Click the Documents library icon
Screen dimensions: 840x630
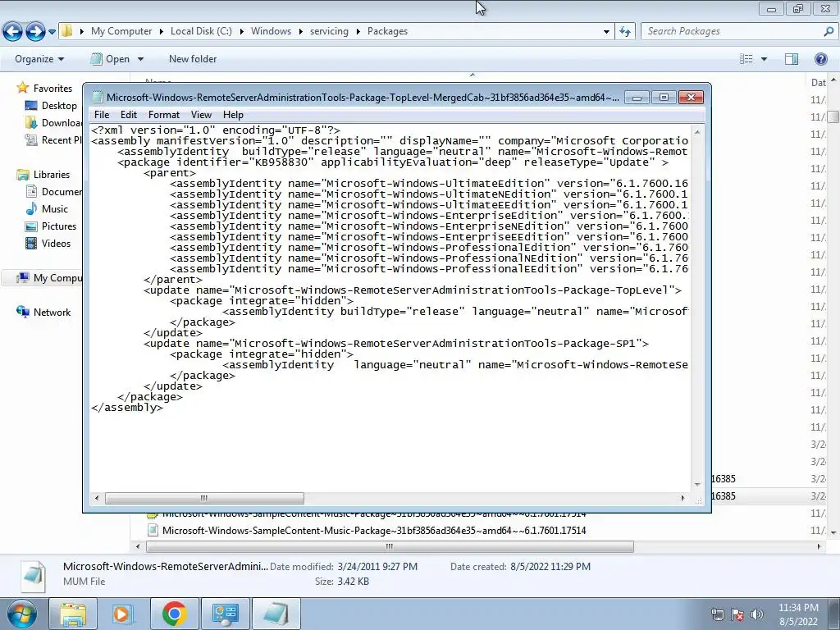(x=31, y=192)
